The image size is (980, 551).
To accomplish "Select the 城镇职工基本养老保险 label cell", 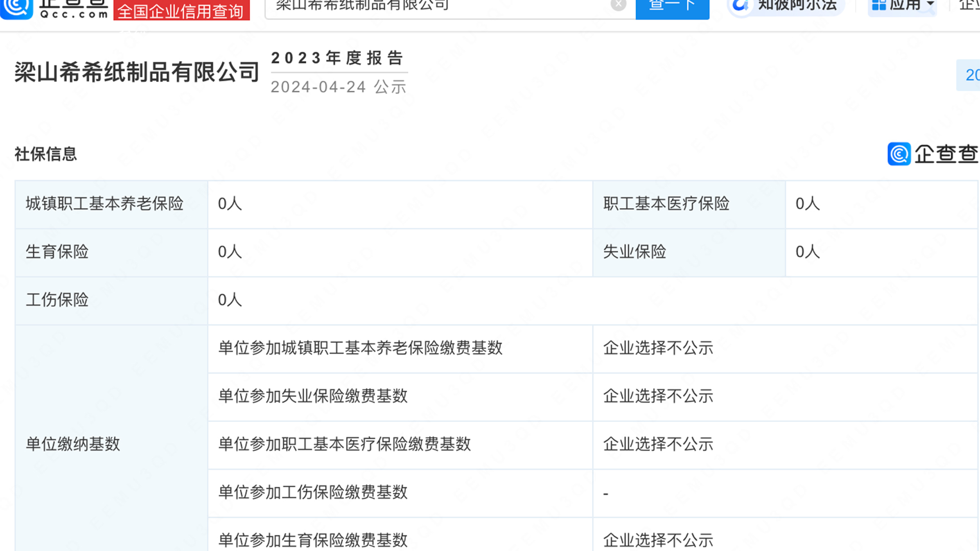I will click(111, 204).
